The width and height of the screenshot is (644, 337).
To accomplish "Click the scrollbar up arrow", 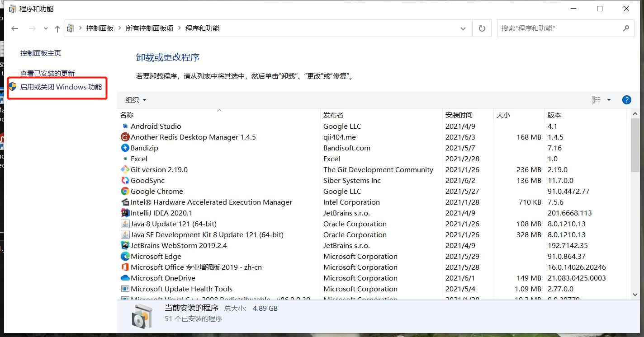I will [635, 114].
